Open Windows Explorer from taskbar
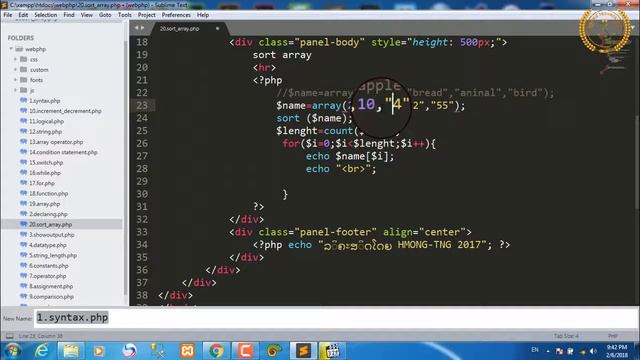 coord(71,351)
